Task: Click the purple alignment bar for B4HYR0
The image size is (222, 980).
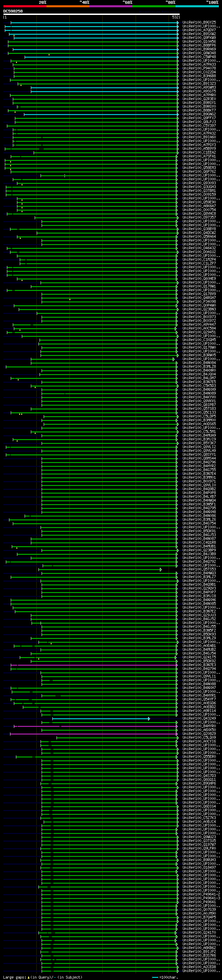Action: (96, 726)
